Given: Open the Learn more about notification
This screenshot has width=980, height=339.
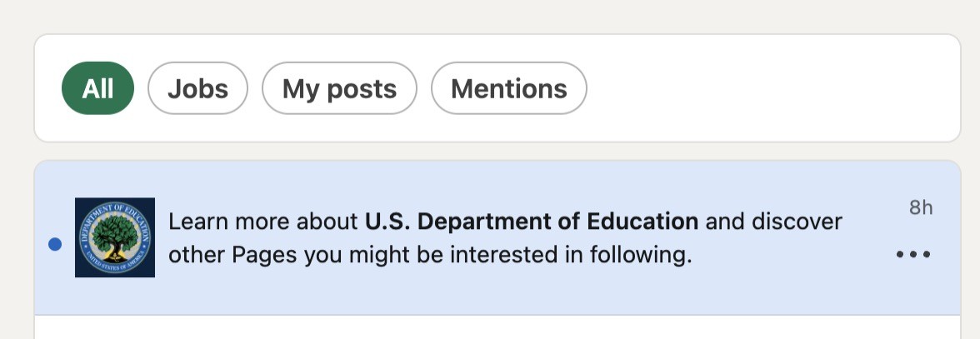Looking at the screenshot, I should [267, 222].
